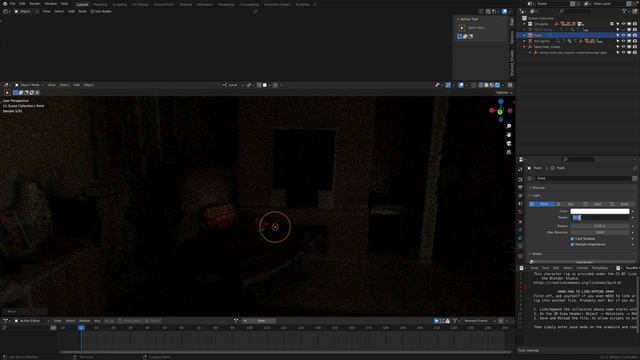Toggle the eye visibility of the Point light row
The width and height of the screenshot is (640, 360).
(x=623, y=36)
